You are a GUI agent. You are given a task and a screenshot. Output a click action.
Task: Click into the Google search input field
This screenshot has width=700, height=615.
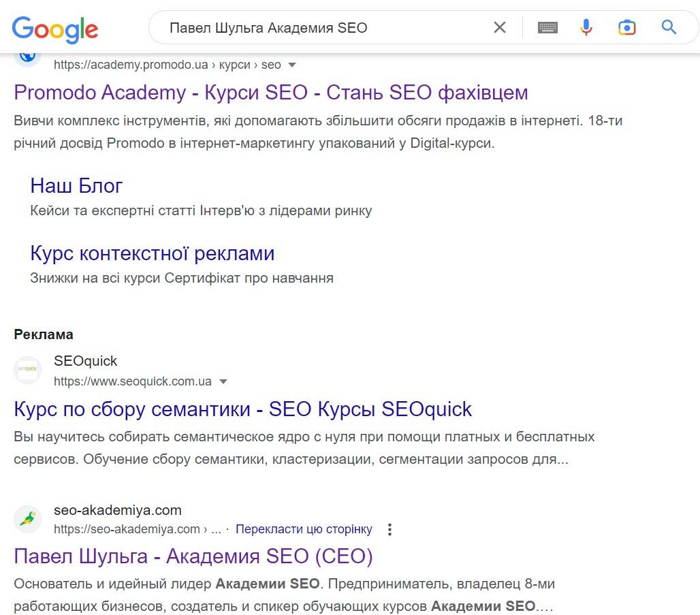click(320, 27)
